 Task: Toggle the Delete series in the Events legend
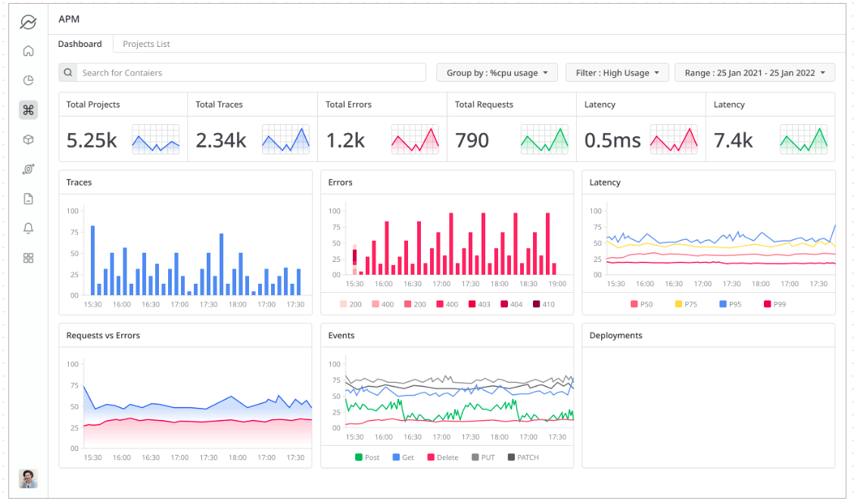pos(443,457)
